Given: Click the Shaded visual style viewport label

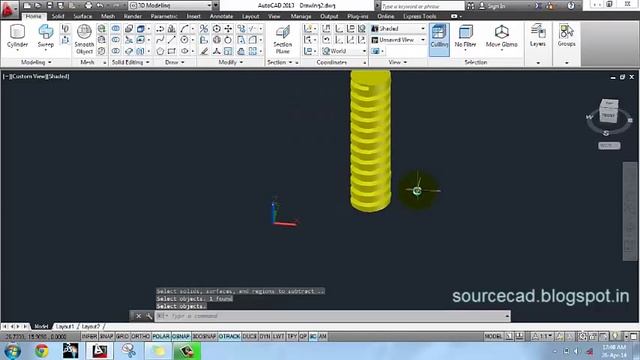Looking at the screenshot, I should pos(57,76).
